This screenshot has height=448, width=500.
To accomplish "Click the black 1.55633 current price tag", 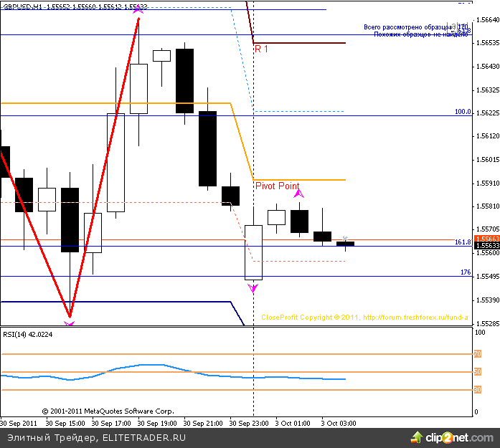I will click(x=486, y=246).
